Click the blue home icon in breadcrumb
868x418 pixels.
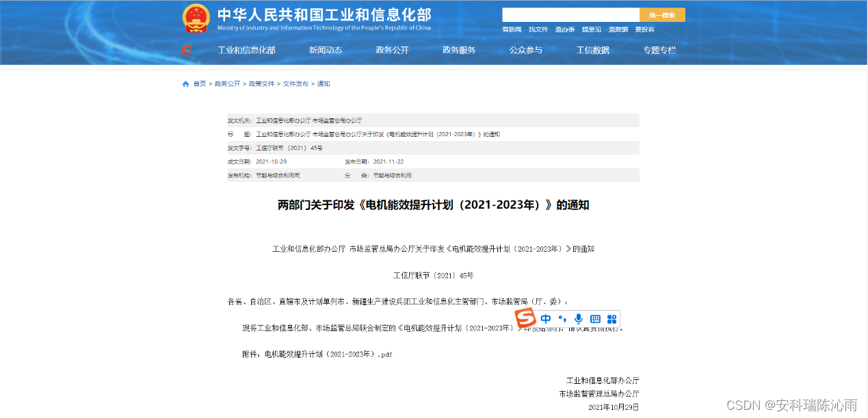pos(185,83)
